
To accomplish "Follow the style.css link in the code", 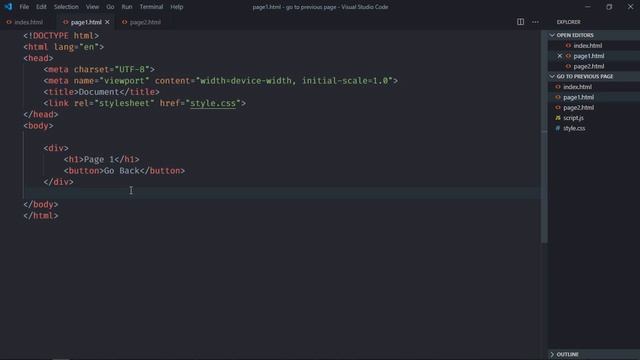I will [213, 103].
